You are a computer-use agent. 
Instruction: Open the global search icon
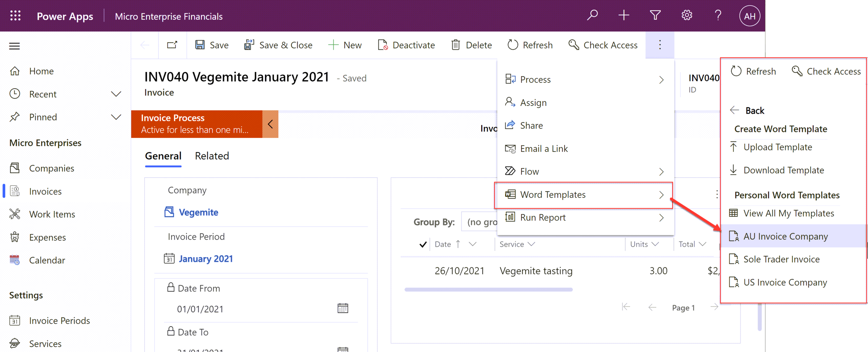click(x=592, y=15)
